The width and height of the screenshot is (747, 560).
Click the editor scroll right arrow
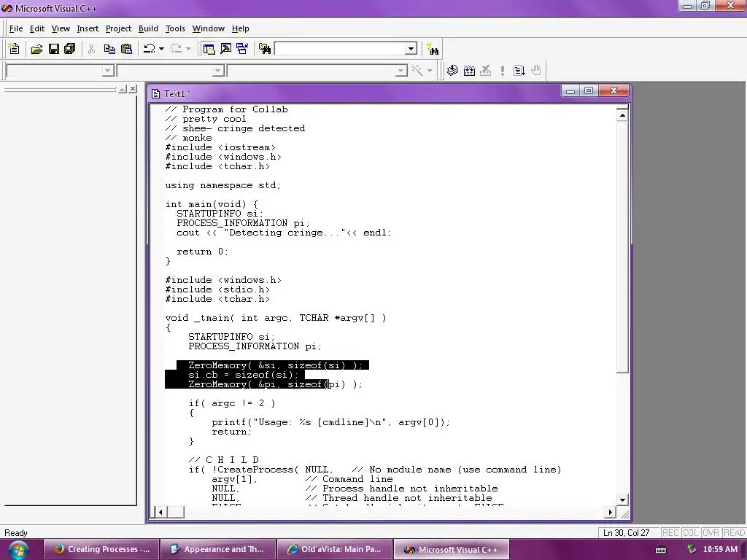click(611, 512)
